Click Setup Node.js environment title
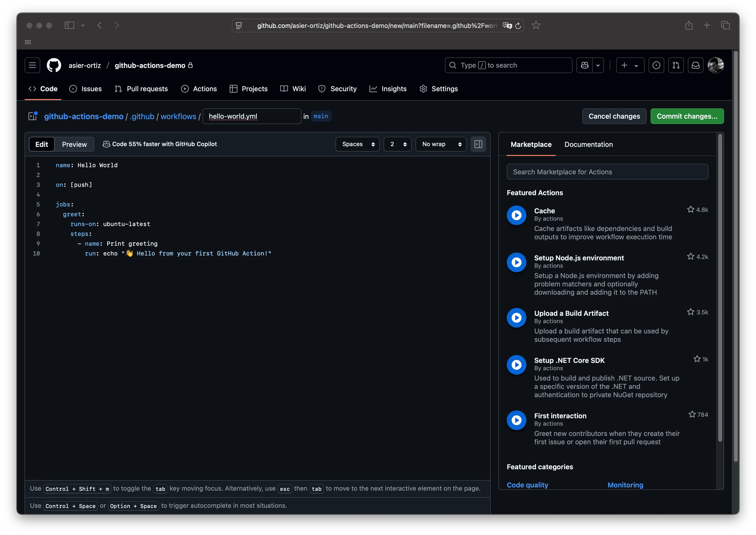Viewport: 756px width, 535px height. tap(579, 258)
